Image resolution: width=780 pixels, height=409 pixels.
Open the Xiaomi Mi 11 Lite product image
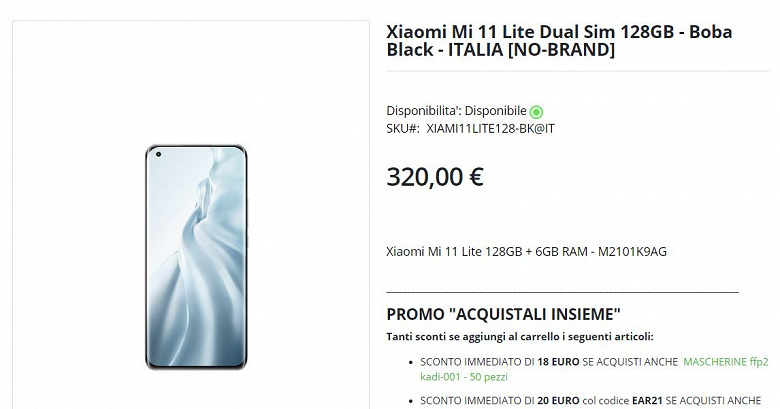[196, 257]
